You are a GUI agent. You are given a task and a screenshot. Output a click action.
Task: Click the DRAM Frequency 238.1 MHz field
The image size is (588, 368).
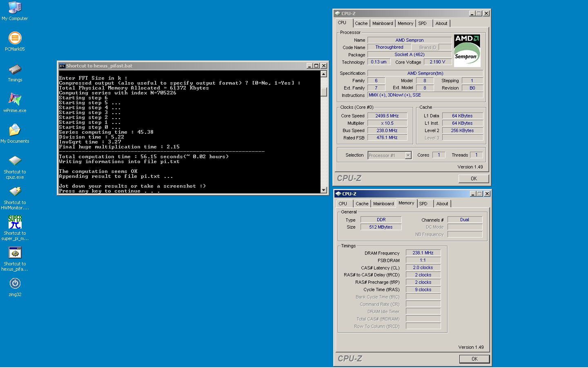point(423,253)
